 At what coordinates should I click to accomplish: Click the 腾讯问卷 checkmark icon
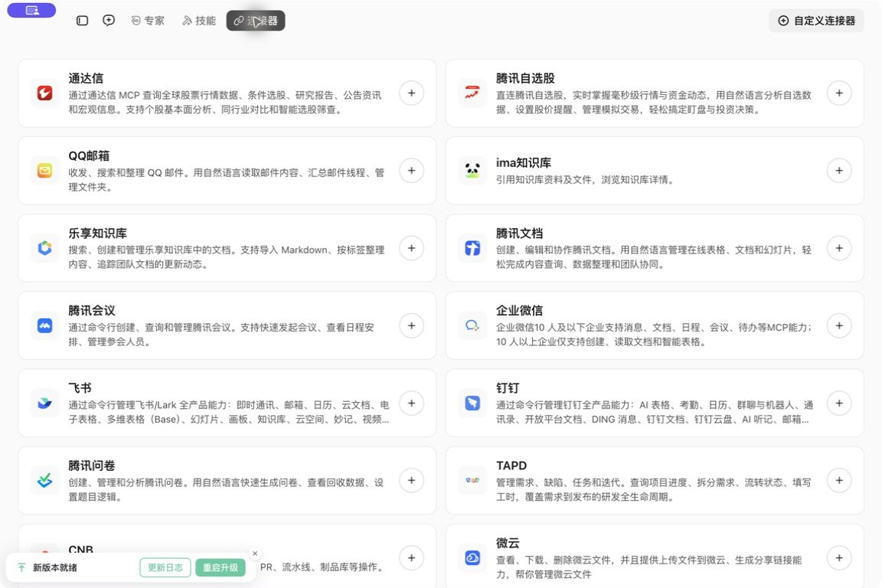click(x=45, y=481)
